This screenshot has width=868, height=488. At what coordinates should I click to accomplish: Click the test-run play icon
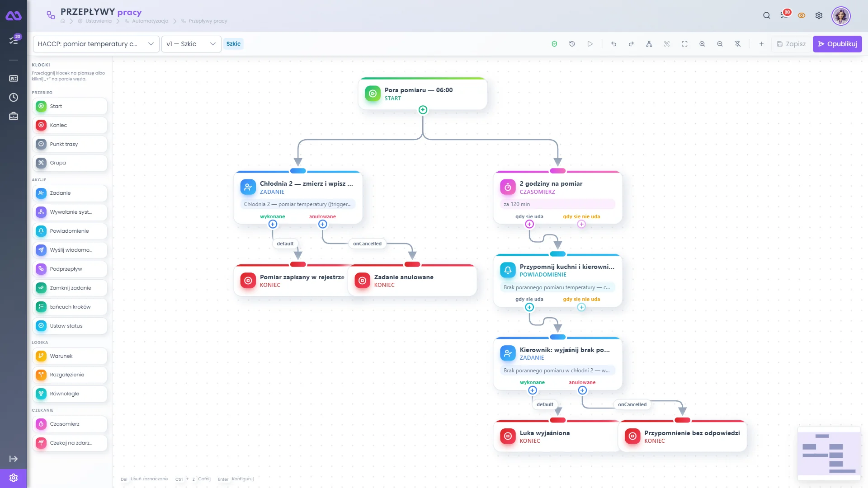(590, 44)
